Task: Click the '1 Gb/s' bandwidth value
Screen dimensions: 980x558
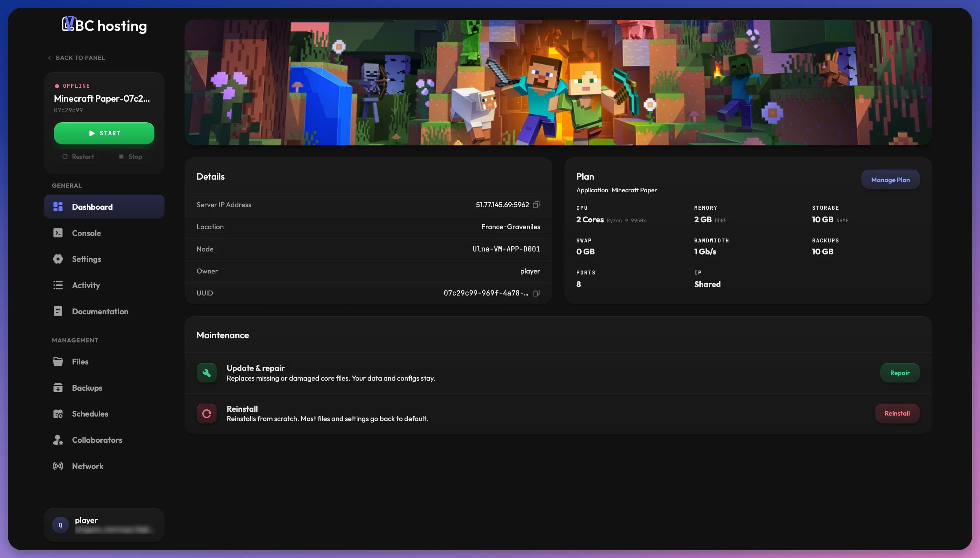Action: pos(705,251)
